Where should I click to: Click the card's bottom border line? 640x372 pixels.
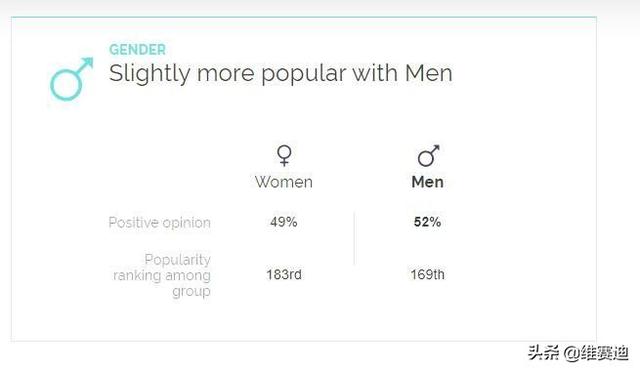click(x=304, y=341)
